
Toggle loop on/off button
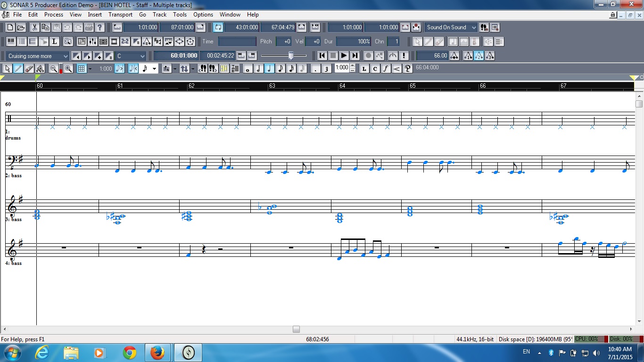tap(218, 27)
